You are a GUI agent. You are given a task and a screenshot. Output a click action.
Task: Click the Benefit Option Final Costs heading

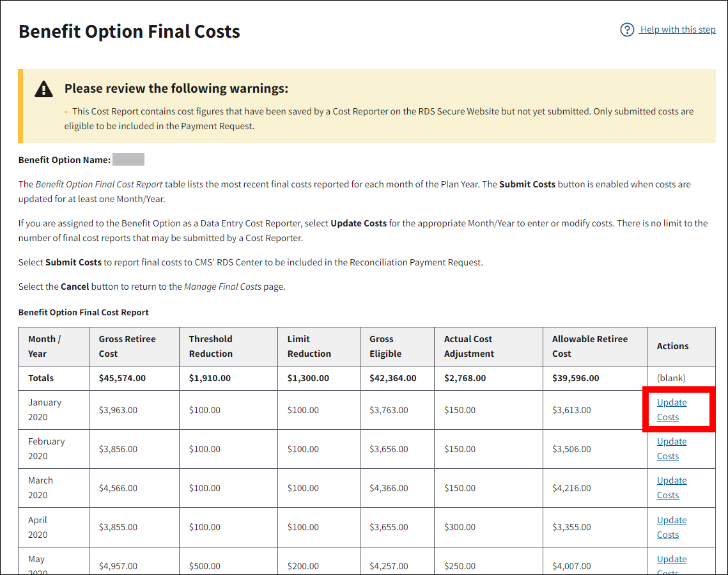pyautogui.click(x=129, y=31)
